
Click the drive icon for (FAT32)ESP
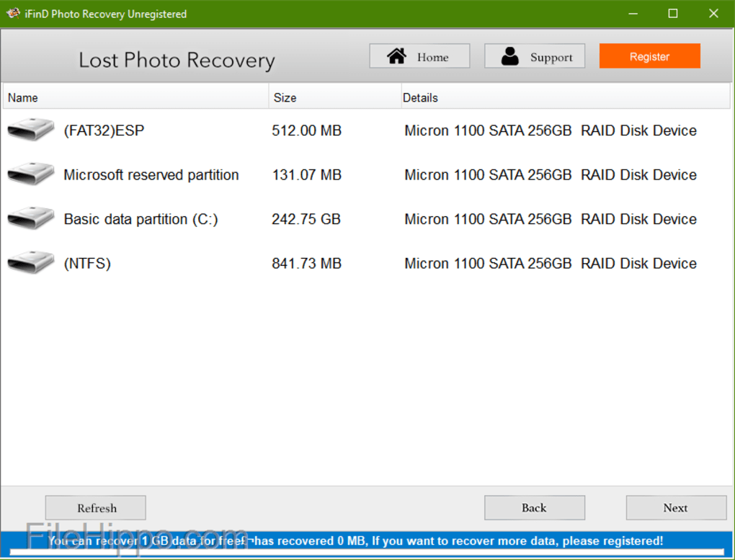pos(31,130)
